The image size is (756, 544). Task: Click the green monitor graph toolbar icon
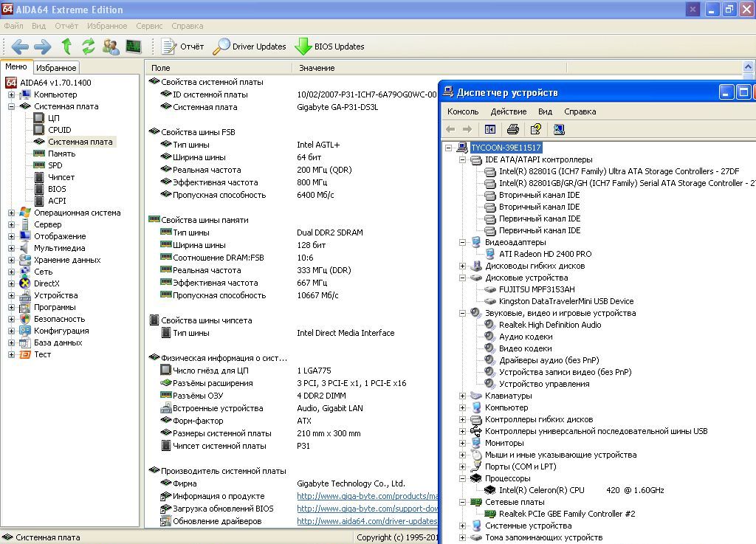pos(134,47)
